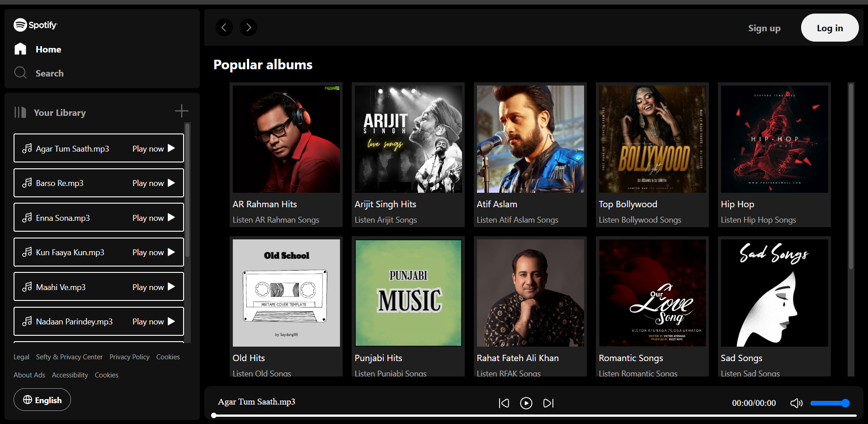The width and height of the screenshot is (868, 424).
Task: Go back with the left arrow button
Action: [224, 28]
